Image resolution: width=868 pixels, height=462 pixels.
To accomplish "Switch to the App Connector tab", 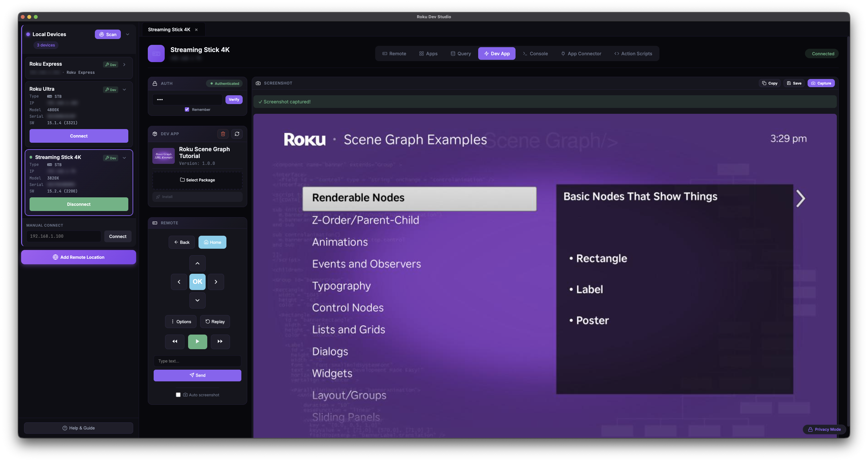I will pos(581,54).
